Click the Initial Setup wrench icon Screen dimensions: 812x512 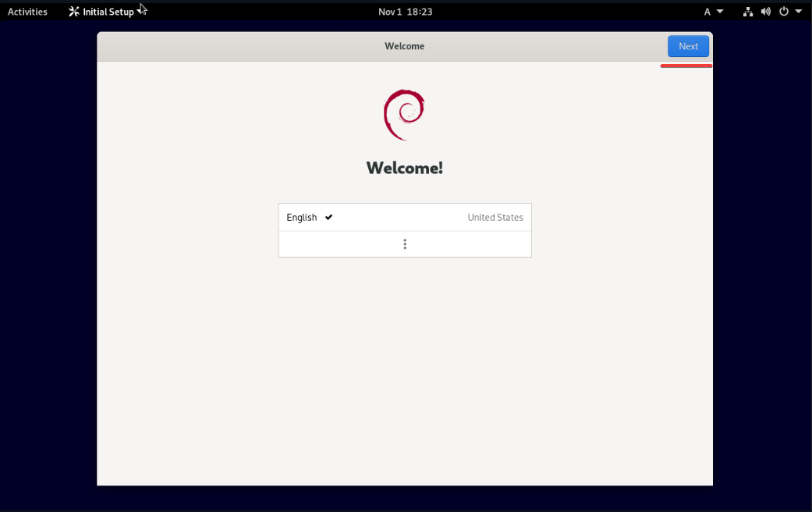(74, 12)
